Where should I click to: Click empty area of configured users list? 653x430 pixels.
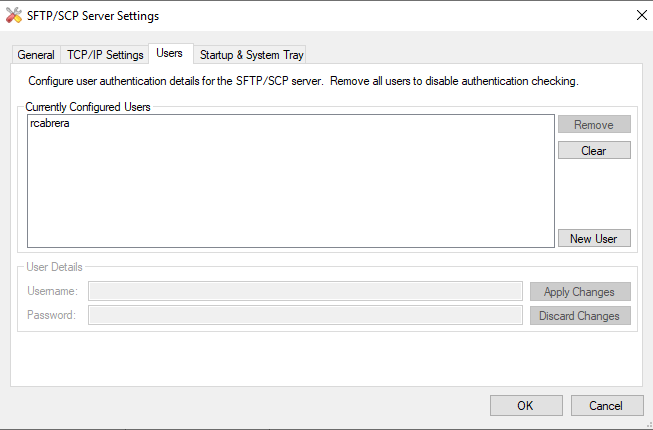point(290,190)
